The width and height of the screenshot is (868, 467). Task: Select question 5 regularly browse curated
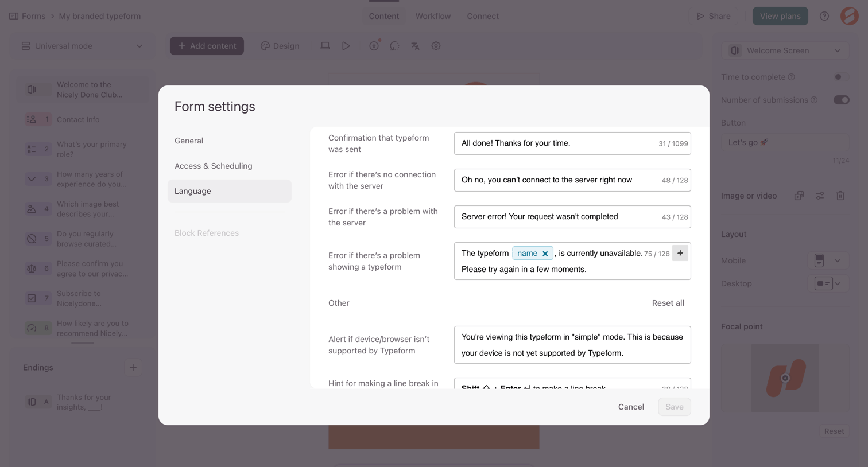83,239
